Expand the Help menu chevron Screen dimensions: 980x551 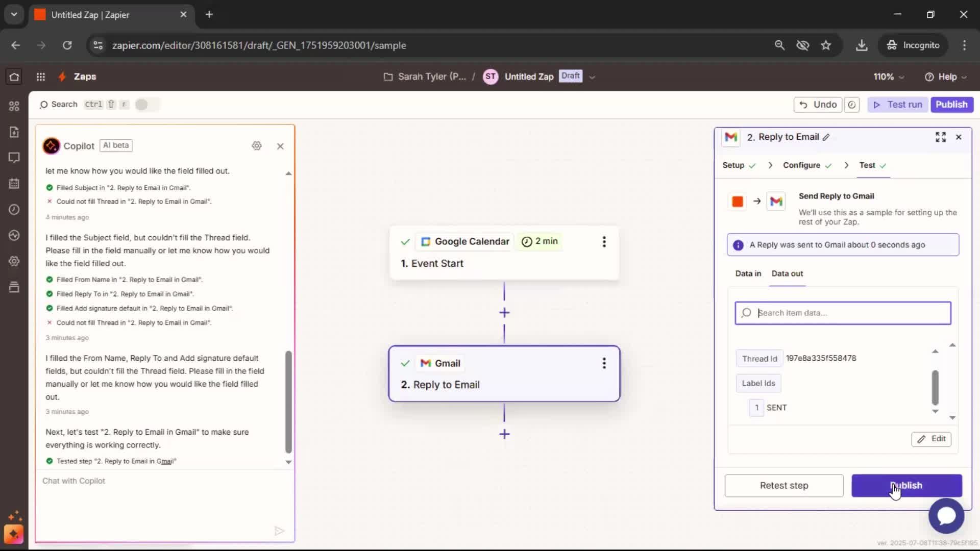(964, 77)
